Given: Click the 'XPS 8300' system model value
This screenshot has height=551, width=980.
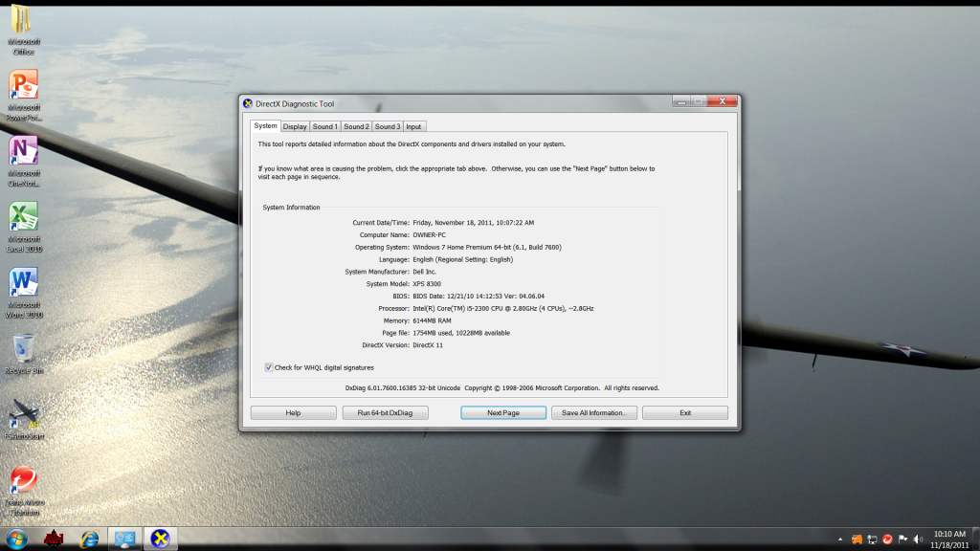Looking at the screenshot, I should [x=427, y=283].
